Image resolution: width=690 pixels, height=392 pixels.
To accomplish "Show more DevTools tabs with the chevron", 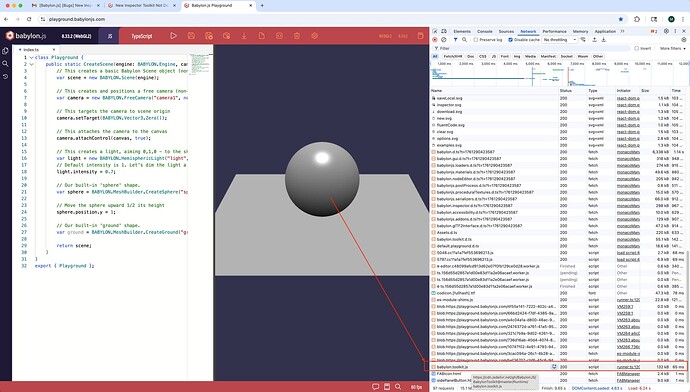I will (622, 31).
